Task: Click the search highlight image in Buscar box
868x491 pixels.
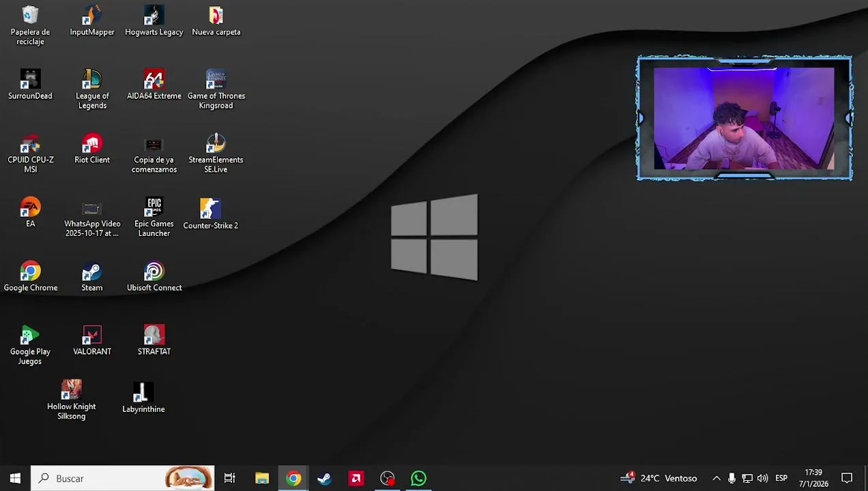Action: pyautogui.click(x=188, y=478)
